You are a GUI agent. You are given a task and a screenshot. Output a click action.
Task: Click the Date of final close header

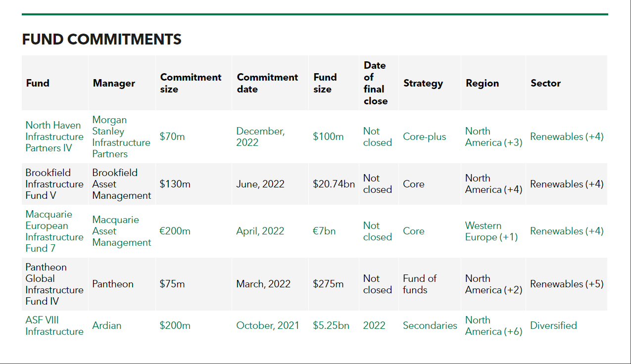[376, 83]
